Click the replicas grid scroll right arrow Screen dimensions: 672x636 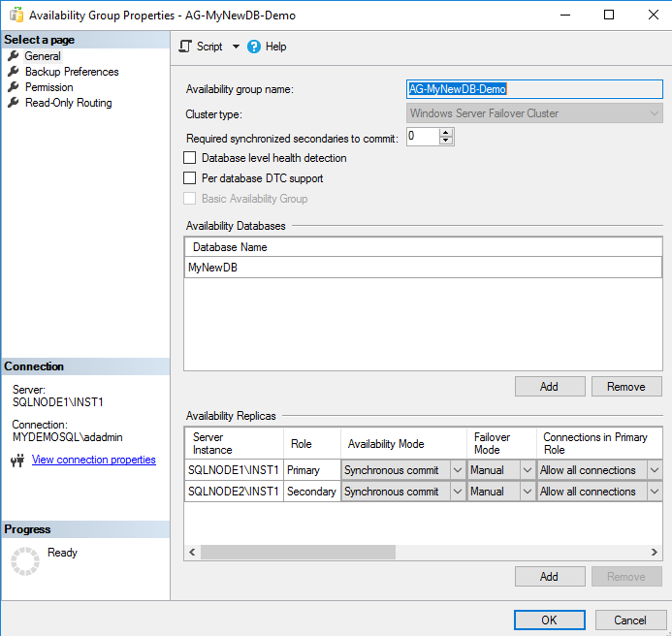coord(654,552)
